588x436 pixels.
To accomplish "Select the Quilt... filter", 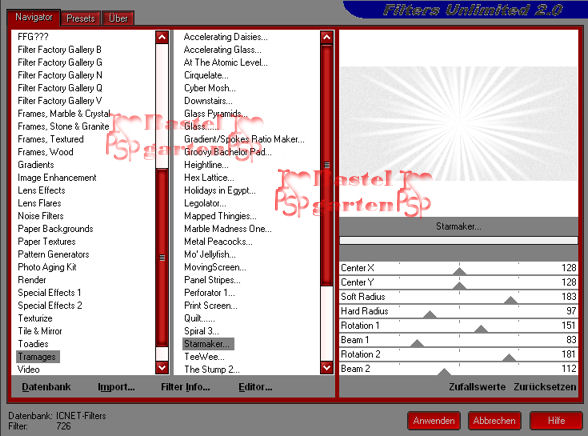I will (x=200, y=318).
